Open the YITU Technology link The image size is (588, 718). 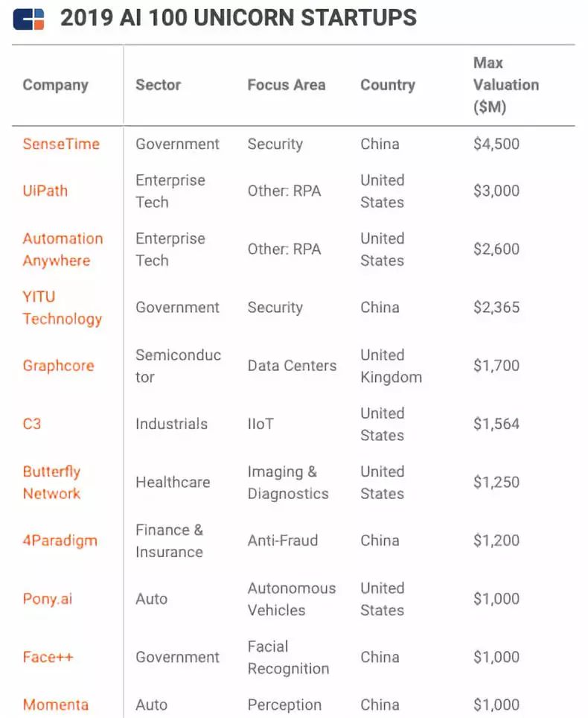coord(63,308)
